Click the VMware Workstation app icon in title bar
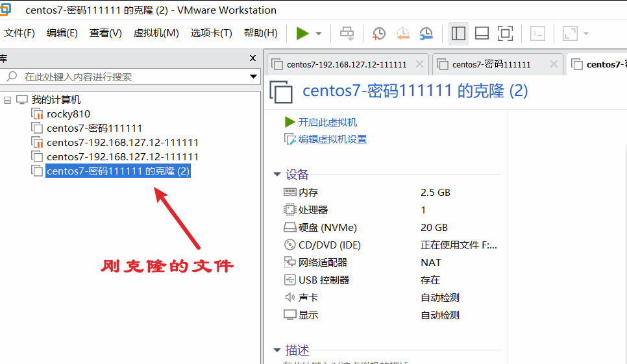The height and width of the screenshot is (364, 627). click(x=5, y=10)
